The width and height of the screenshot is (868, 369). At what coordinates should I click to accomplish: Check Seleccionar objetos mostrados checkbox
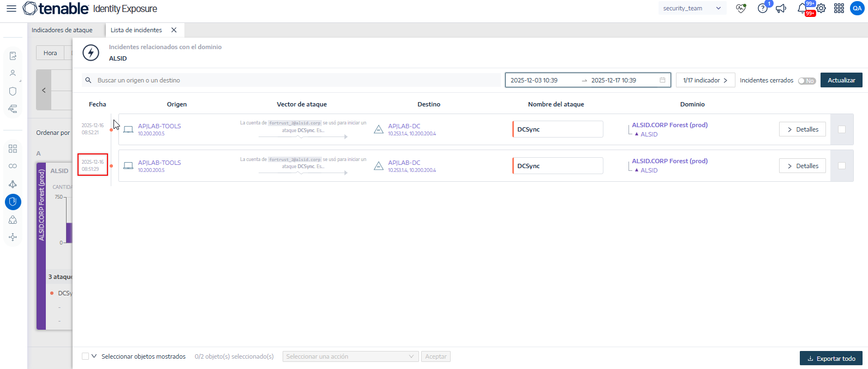tap(85, 356)
